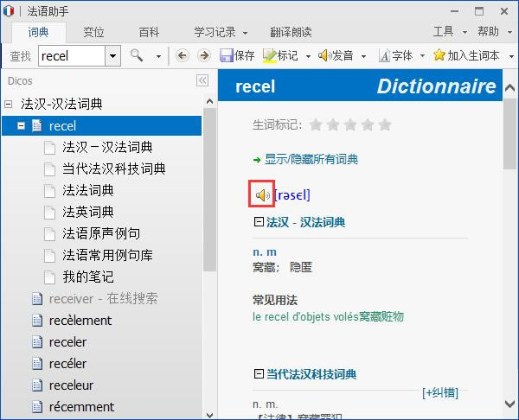Select receleur in the word list
Viewport: 519px width, 420px height.
71,385
